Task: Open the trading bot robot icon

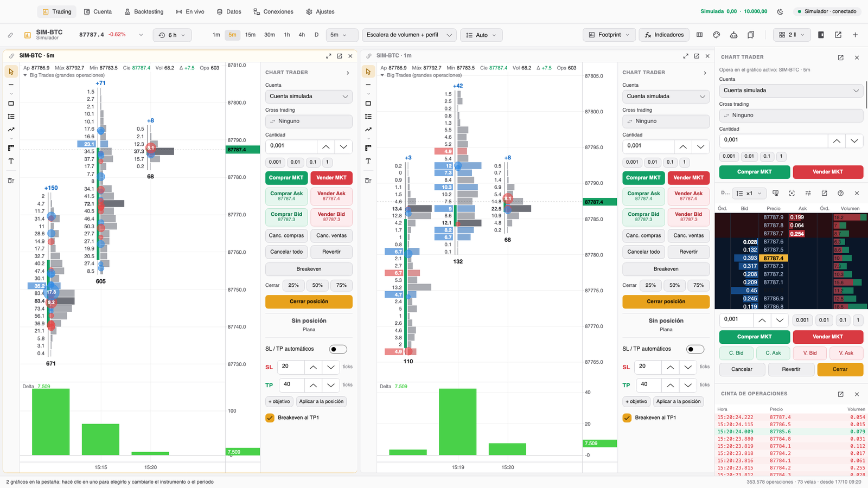Action: 733,35
